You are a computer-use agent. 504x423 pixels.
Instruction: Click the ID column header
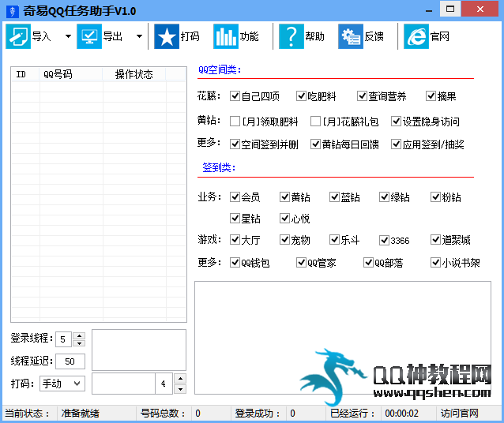(x=26, y=74)
